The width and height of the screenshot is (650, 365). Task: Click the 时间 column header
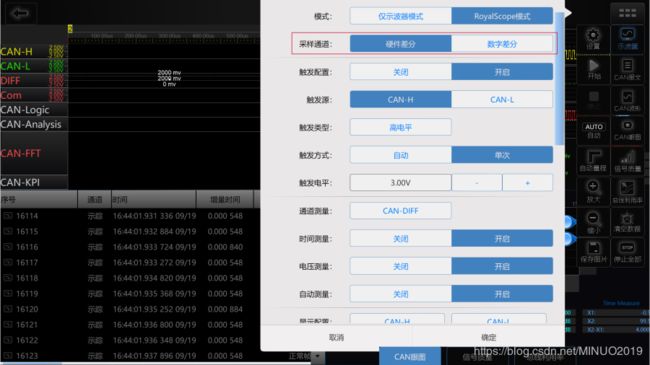(153, 200)
